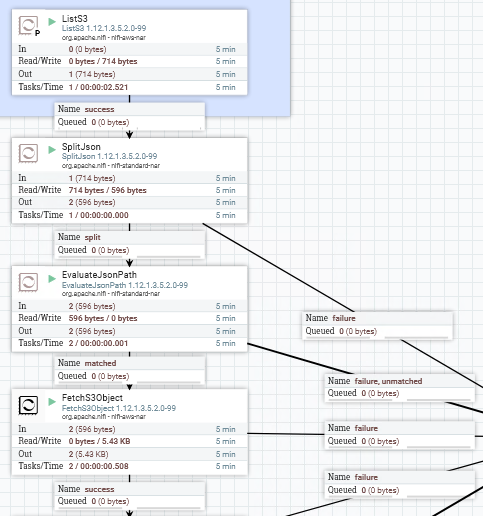This screenshot has width=483, height=516.
Task: Click the FetchS3Object Out statistics row
Action: [x=130, y=454]
